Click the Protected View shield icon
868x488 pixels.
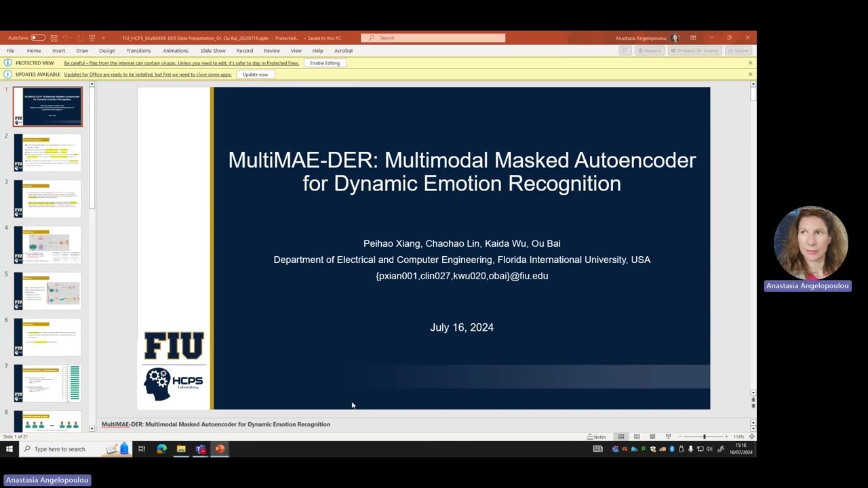(x=7, y=63)
